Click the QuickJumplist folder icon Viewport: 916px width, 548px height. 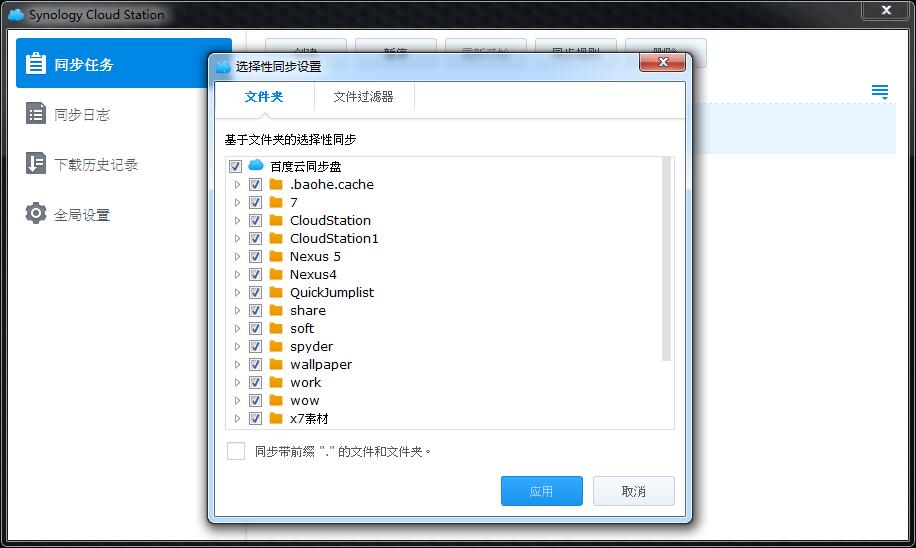tap(276, 292)
